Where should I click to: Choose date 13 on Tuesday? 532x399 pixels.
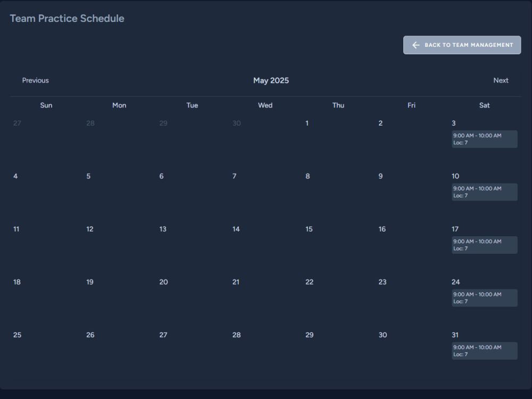click(163, 229)
